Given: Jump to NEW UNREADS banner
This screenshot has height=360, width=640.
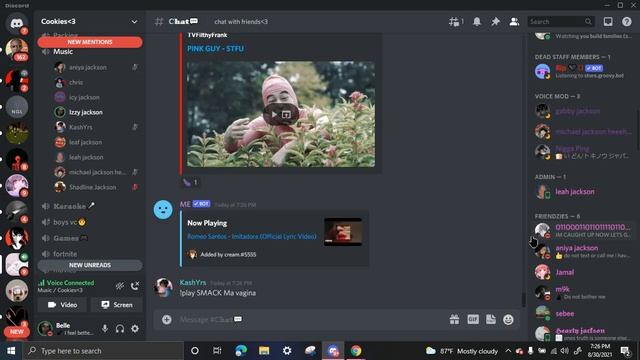Looking at the screenshot, I should pyautogui.click(x=90, y=265).
